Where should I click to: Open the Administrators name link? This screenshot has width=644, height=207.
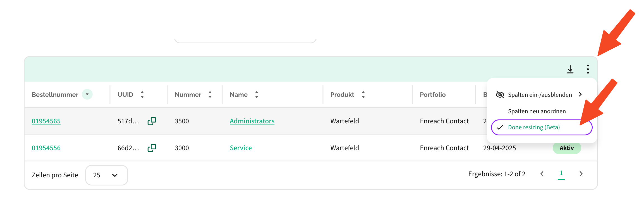click(x=252, y=121)
